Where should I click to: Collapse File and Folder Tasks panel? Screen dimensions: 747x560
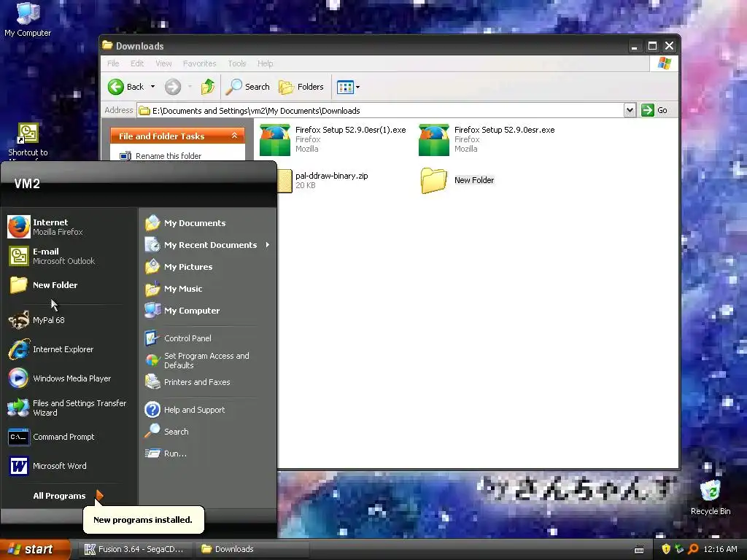pos(234,136)
